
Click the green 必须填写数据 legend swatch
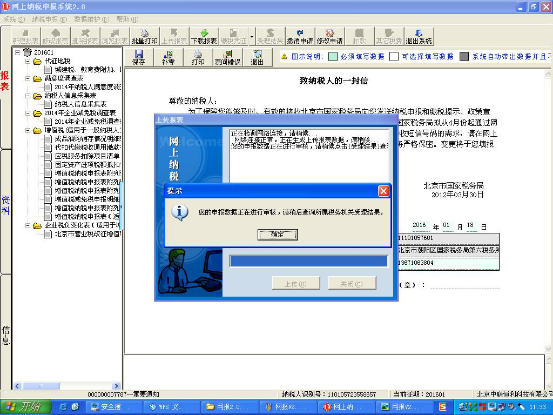[333, 56]
